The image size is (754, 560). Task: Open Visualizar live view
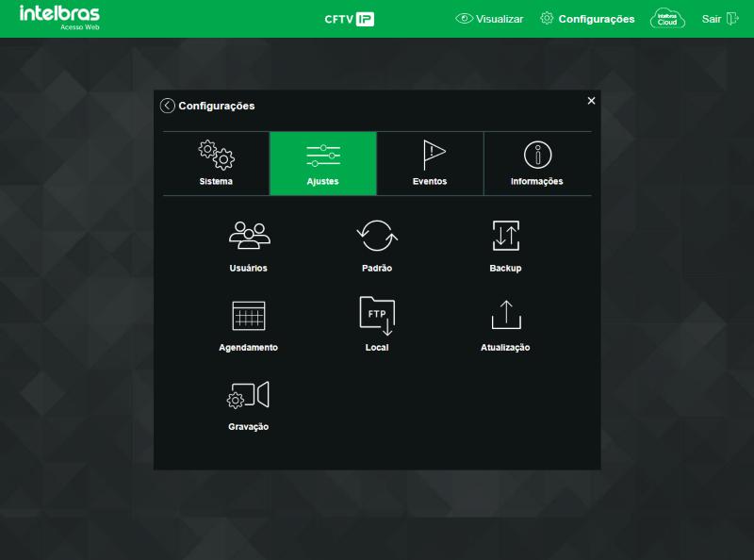(489, 19)
